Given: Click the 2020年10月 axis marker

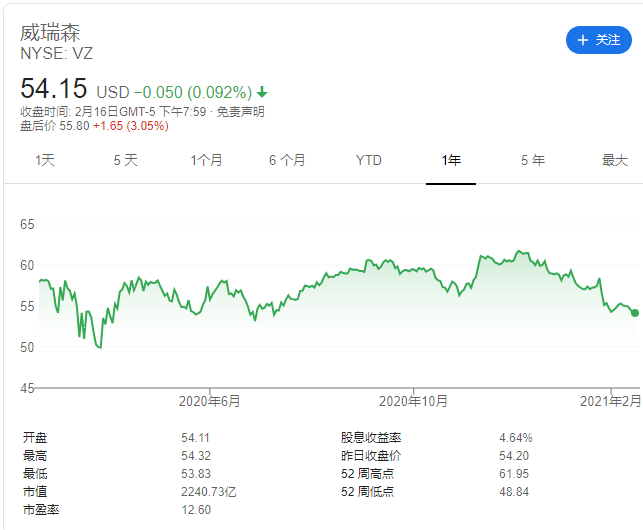Looking at the screenshot, I should (x=413, y=401).
